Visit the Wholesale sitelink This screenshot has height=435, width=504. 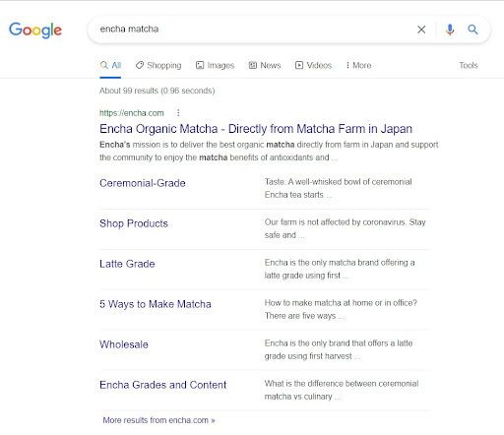124,344
